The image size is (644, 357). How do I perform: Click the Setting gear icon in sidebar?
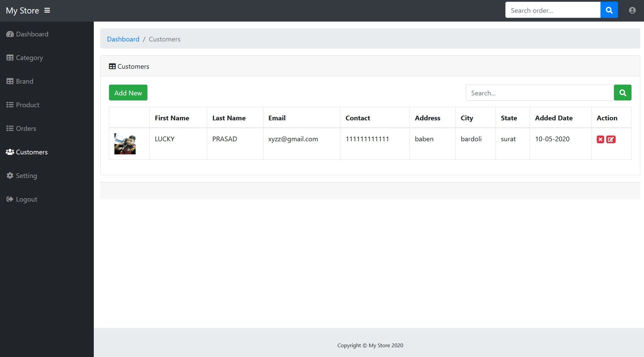[x=10, y=176]
